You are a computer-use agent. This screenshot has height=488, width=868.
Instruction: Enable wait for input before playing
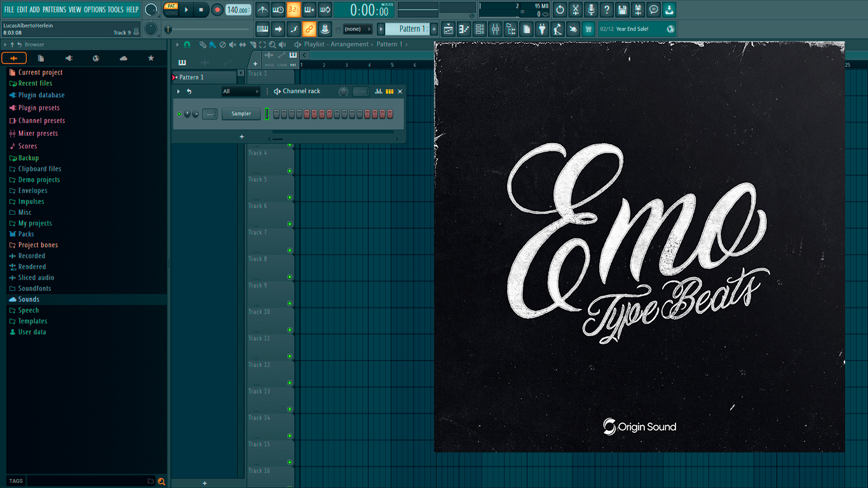pyautogui.click(x=278, y=10)
